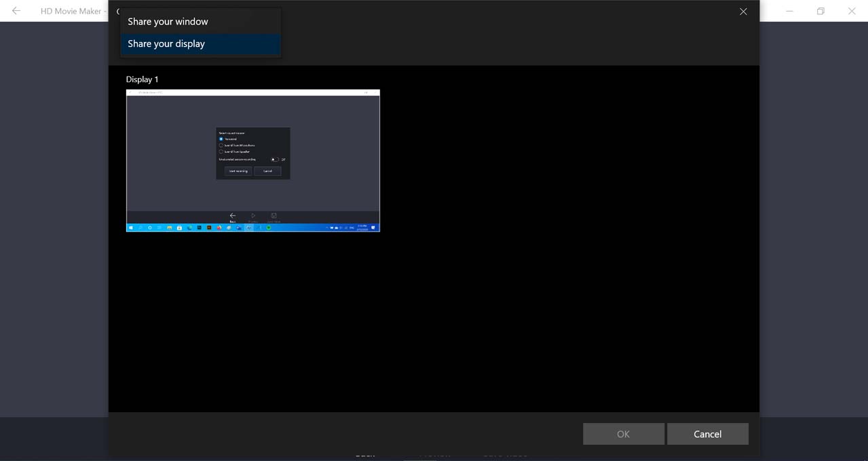Click speaker sound radio inside the display thumbnail
868x461 pixels.
(221, 151)
